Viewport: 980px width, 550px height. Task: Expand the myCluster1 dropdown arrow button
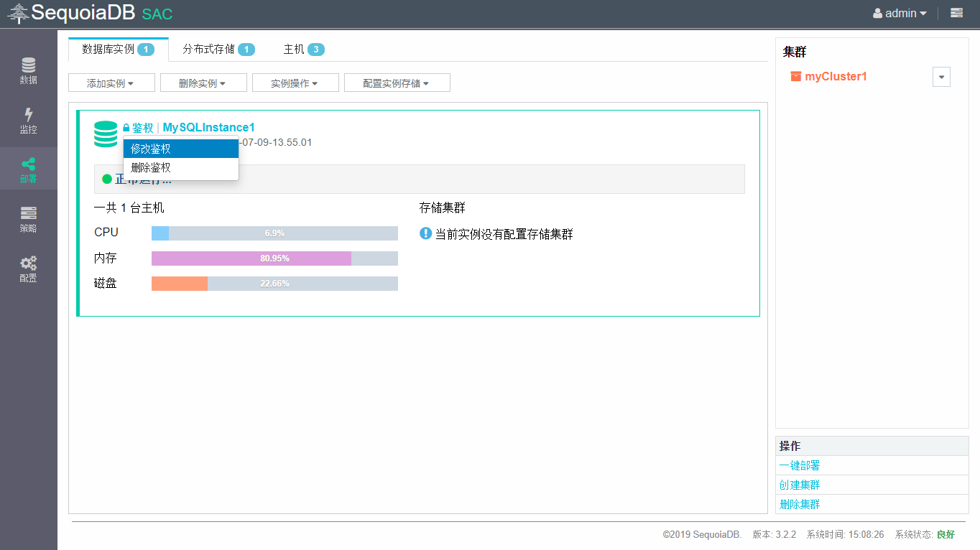tap(941, 77)
